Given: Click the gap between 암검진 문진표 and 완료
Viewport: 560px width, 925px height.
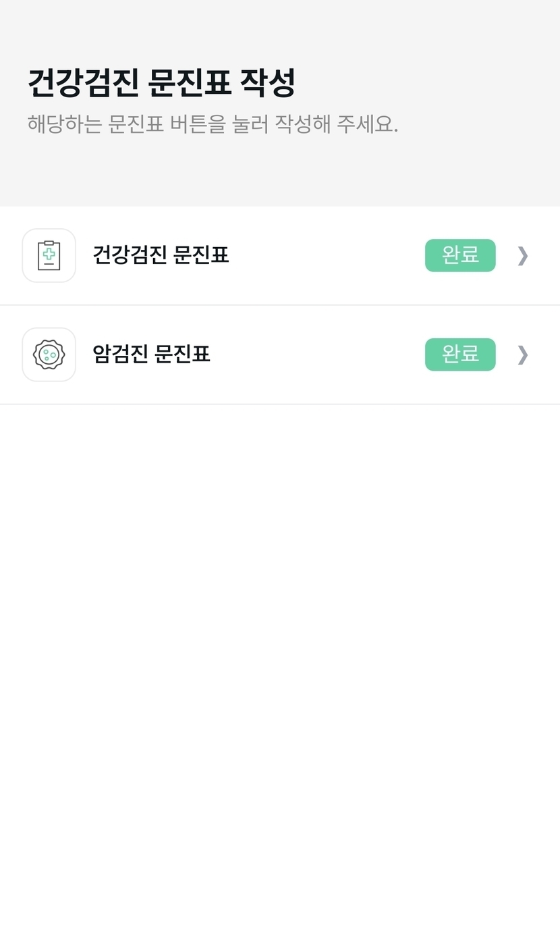Looking at the screenshot, I should pos(317,354).
